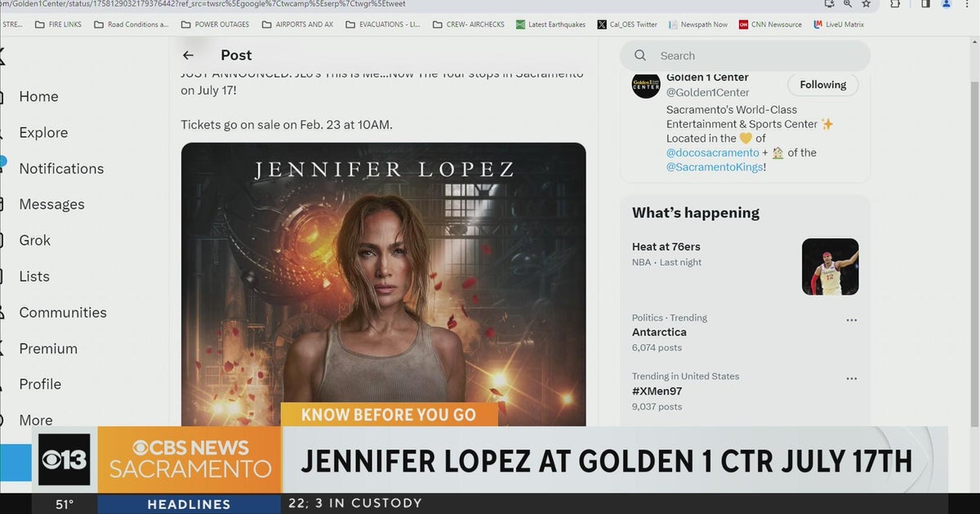Open the EVACUATIONS bookmark folder

click(383, 24)
